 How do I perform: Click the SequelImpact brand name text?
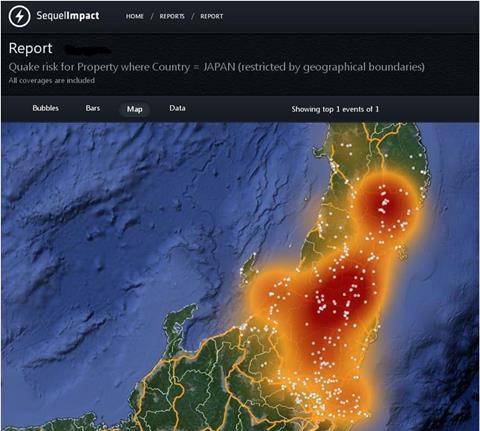pos(68,16)
